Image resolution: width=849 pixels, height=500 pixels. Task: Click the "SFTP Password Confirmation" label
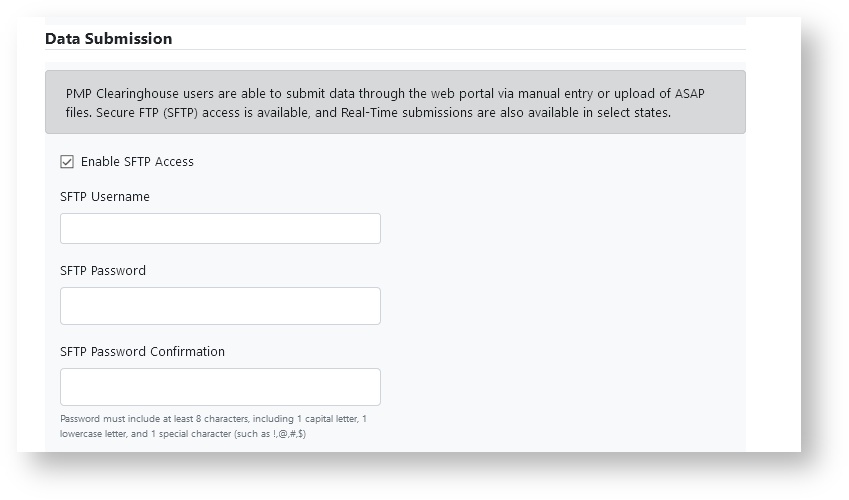point(142,352)
